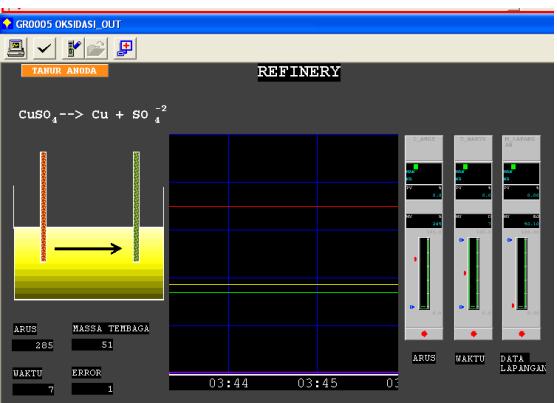Click green status indicator on WAKTU faceplate
This screenshot has width=557, height=403.
465,167
